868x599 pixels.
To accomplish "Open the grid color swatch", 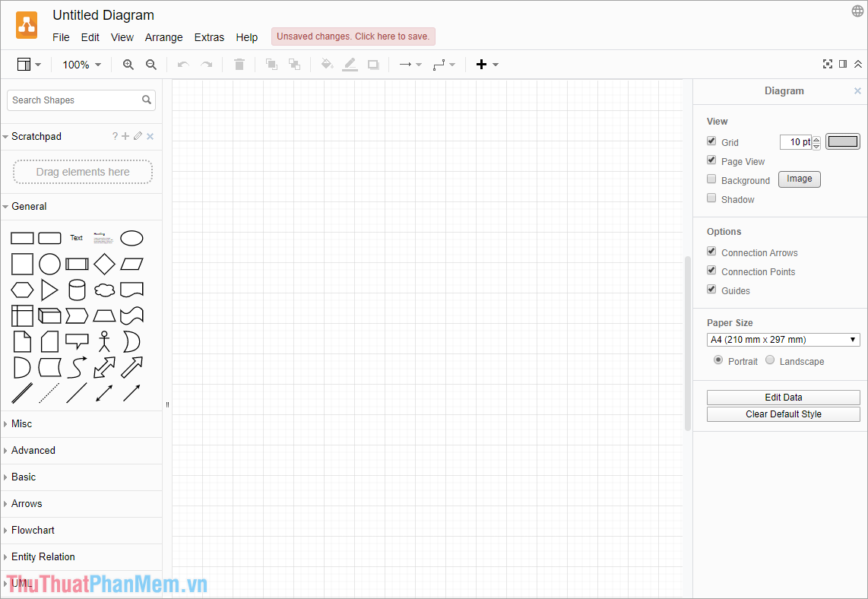I will [842, 141].
